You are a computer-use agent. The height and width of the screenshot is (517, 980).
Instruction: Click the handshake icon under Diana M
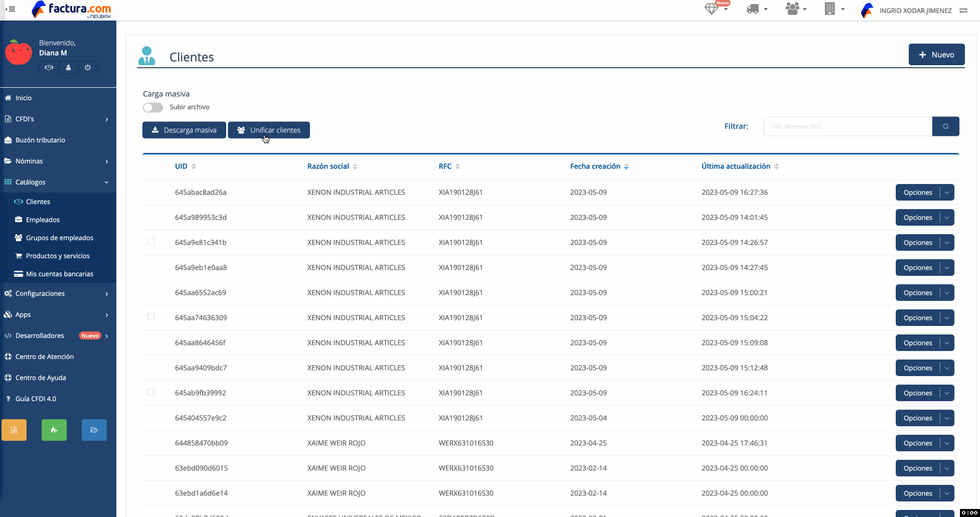pos(49,67)
